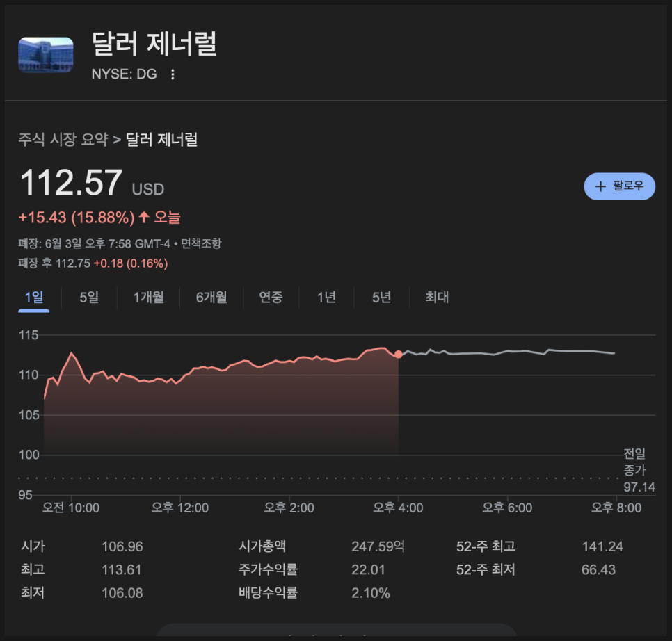Click the 전일 종가 previous close label

[634, 462]
